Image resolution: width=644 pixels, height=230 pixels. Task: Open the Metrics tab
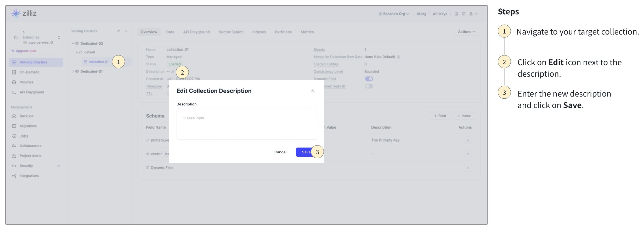tap(307, 32)
